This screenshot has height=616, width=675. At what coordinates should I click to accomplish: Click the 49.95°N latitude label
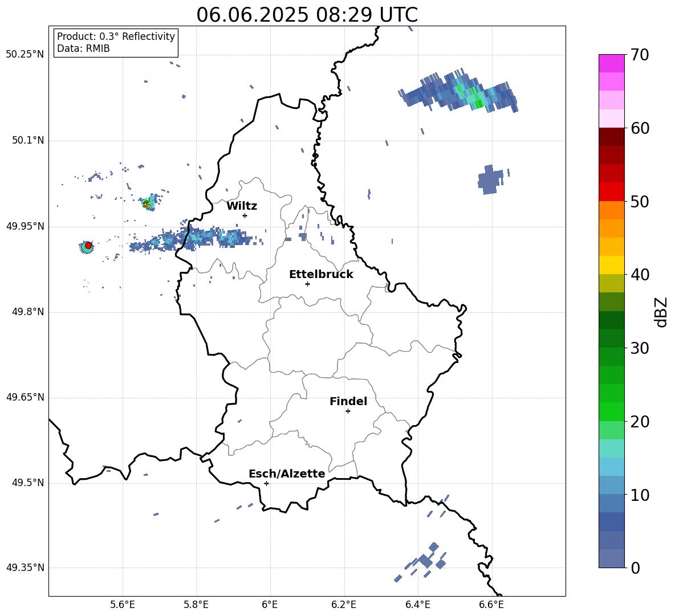pyautogui.click(x=25, y=226)
